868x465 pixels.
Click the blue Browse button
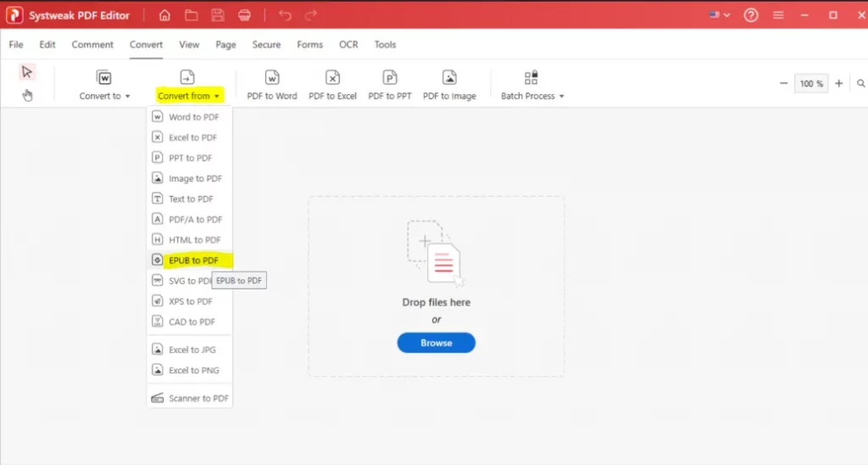[437, 343]
